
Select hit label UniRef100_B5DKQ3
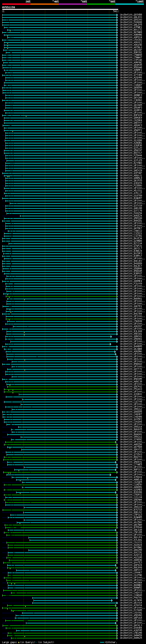point(131,364)
